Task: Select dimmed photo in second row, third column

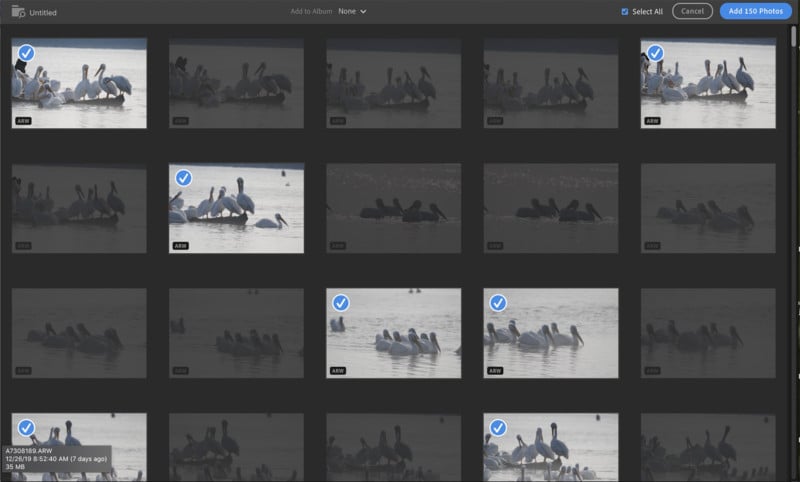Action: [393, 208]
